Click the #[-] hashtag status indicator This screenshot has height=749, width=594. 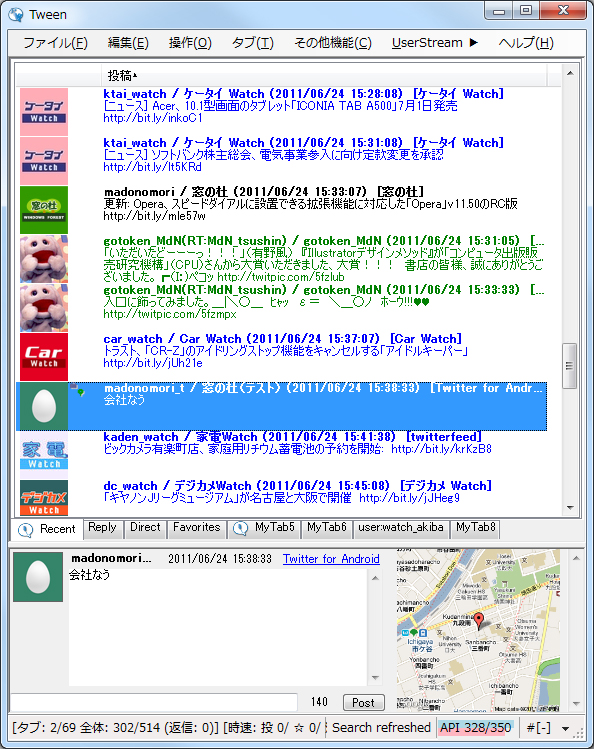(x=539, y=728)
